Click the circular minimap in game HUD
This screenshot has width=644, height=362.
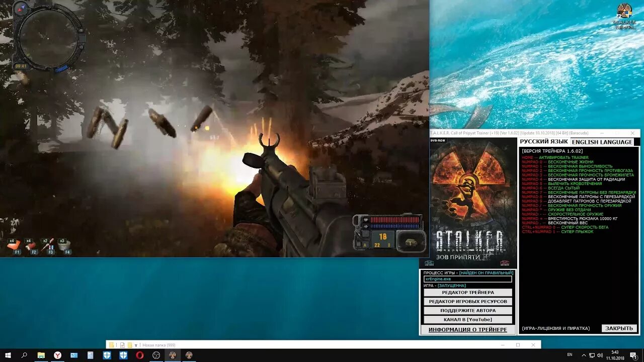coord(48,38)
